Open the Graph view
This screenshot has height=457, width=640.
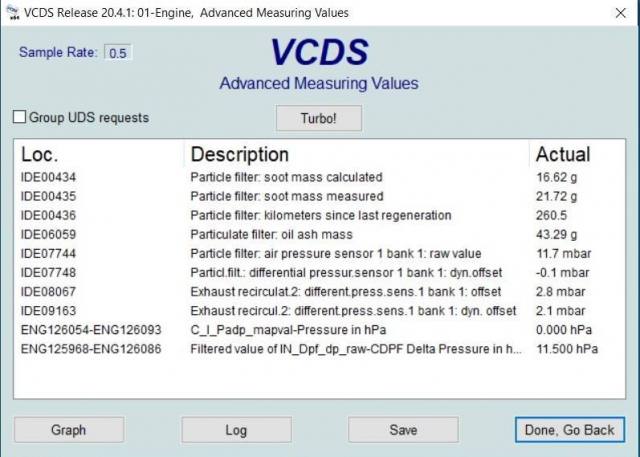tap(68, 430)
